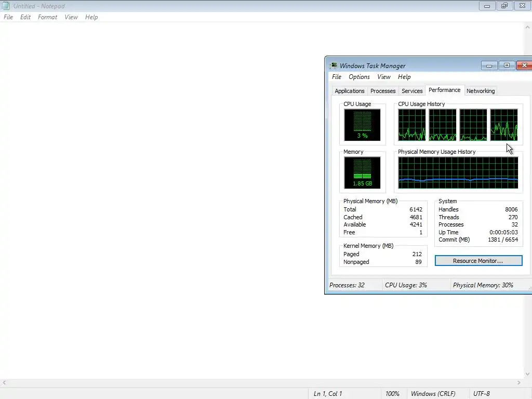The image size is (532, 399).
Task: Click the Cached value 4681
Action: click(416, 217)
